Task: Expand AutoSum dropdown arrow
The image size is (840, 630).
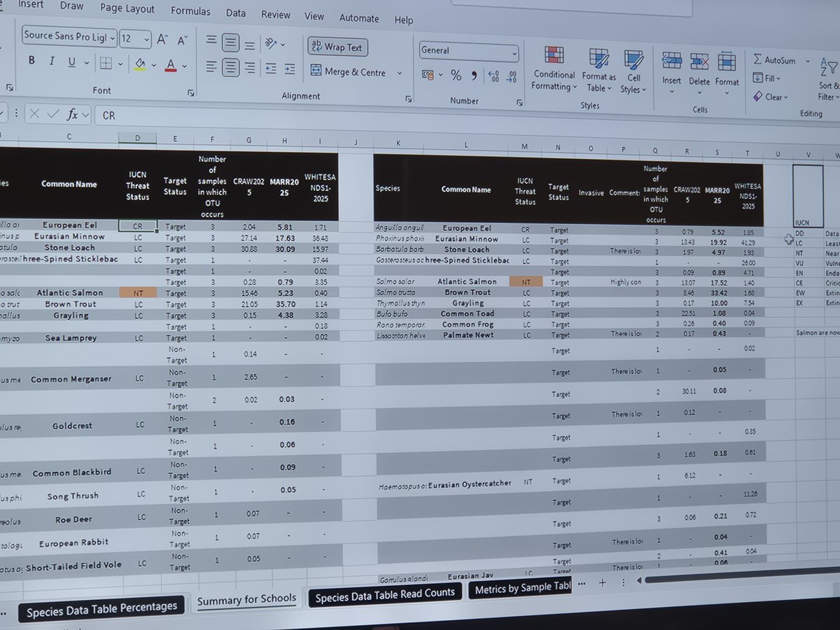Action: pos(807,61)
